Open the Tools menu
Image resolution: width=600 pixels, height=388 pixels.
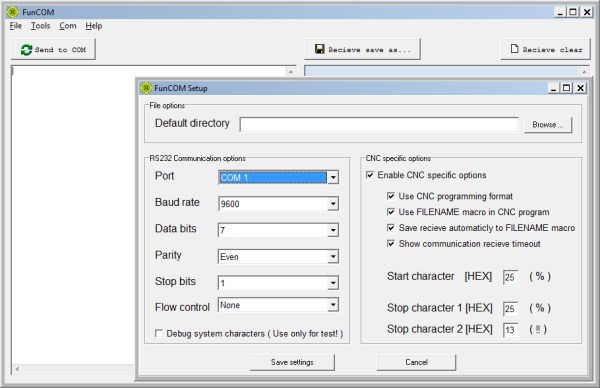click(40, 26)
